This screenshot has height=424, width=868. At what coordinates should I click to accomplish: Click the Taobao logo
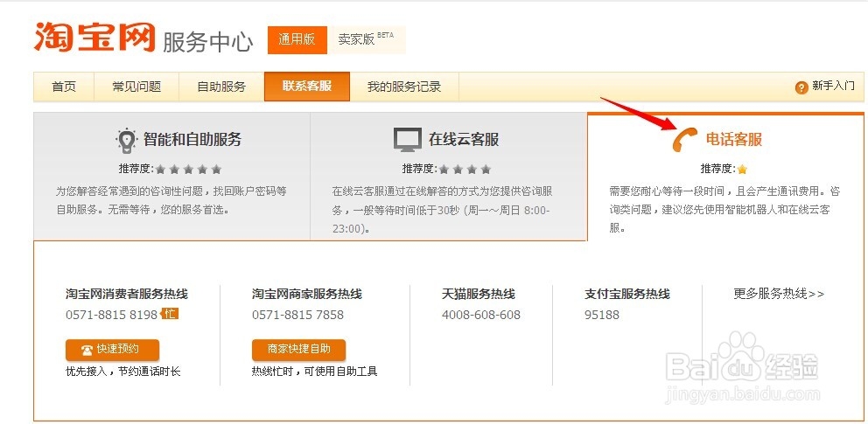(x=94, y=37)
